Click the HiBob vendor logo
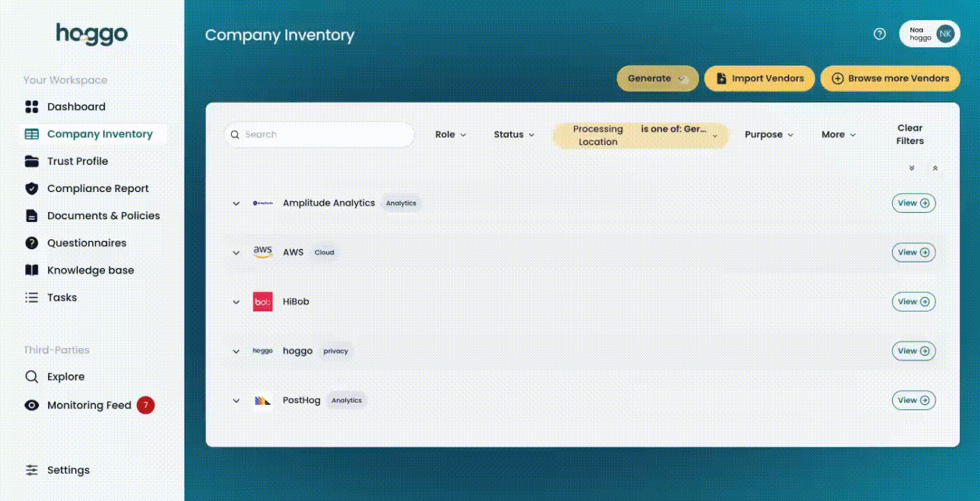The width and height of the screenshot is (980, 501). tap(262, 302)
